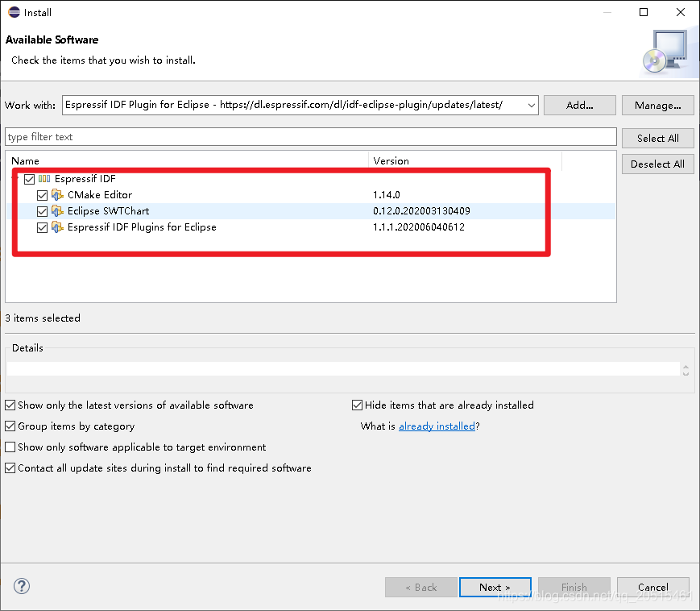
Task: Click version 0.12.0.202003130409 cell
Action: click(421, 211)
